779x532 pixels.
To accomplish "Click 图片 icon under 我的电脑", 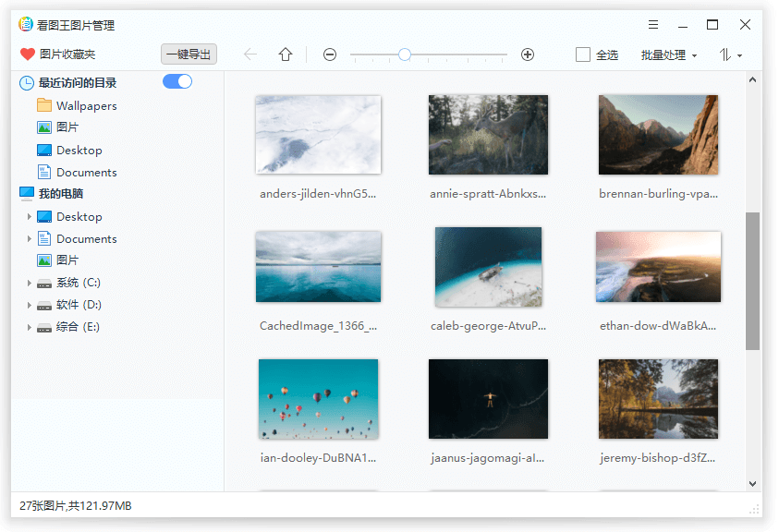I will click(x=44, y=260).
